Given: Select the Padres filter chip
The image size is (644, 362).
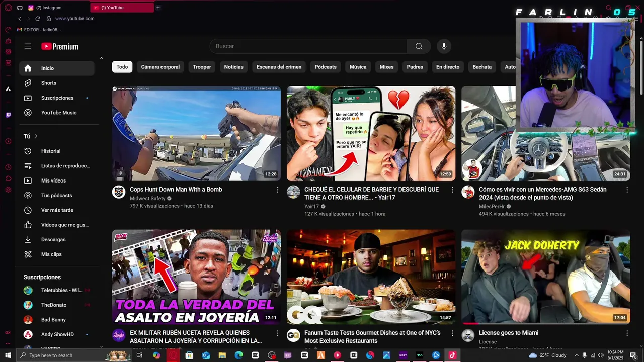Looking at the screenshot, I should coord(415,67).
